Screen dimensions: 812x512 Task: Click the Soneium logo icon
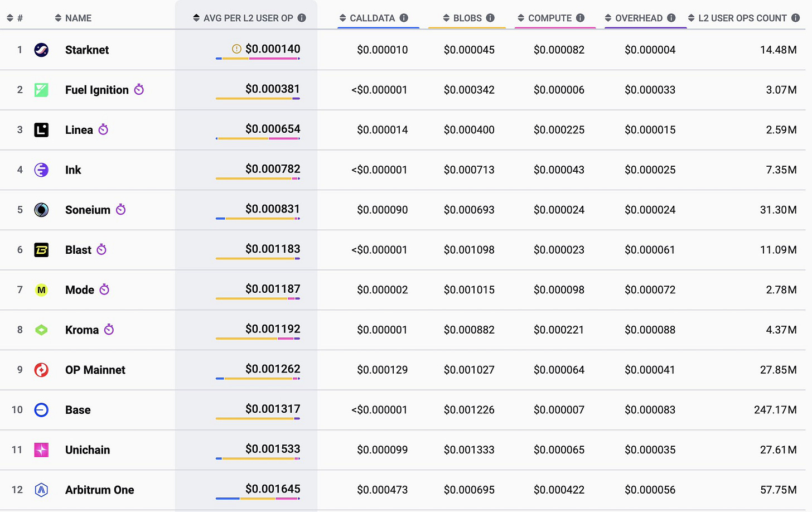pyautogui.click(x=41, y=210)
